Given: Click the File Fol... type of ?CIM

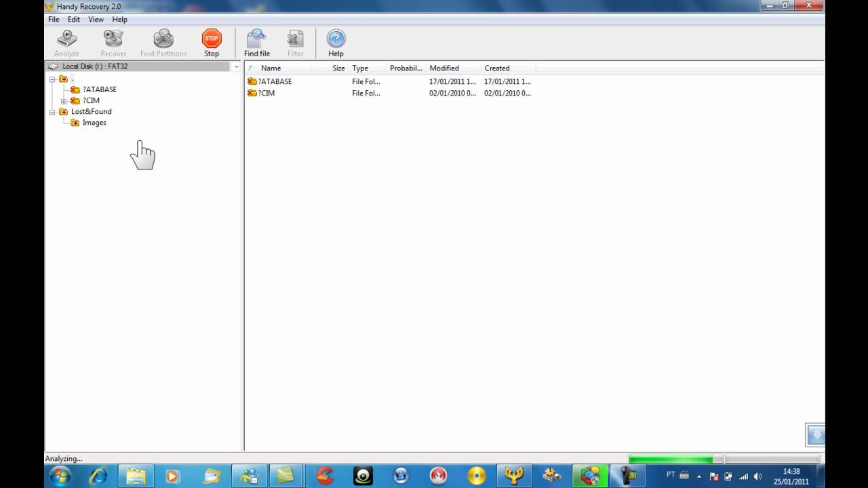Looking at the screenshot, I should tap(366, 93).
